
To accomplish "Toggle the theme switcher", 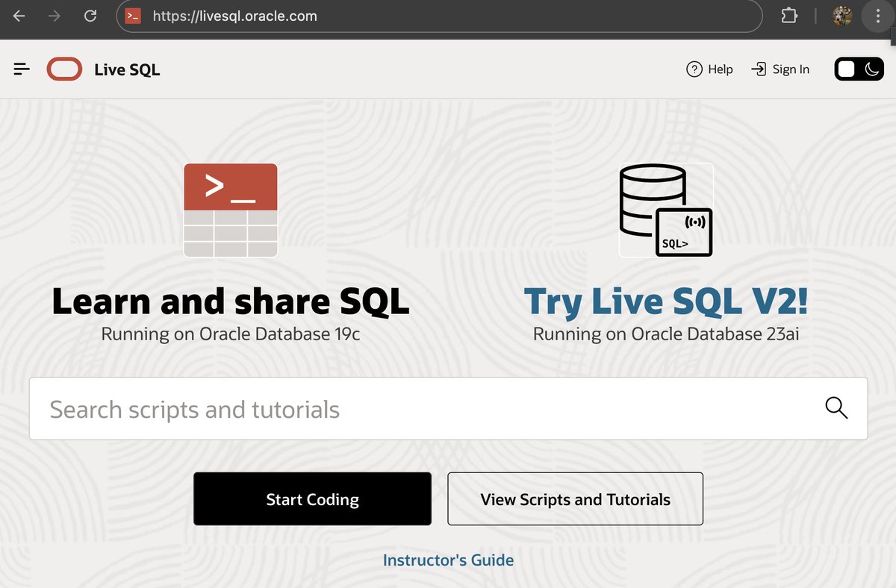I will tap(859, 69).
